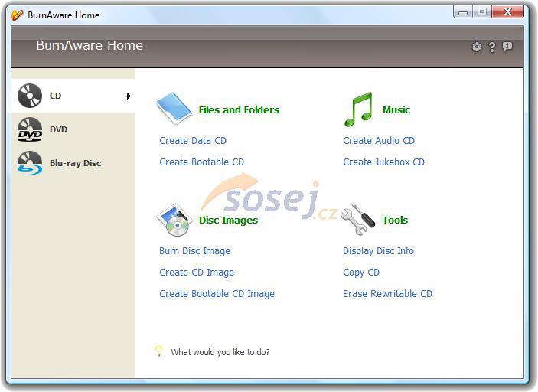Viewport: 538px width, 392px height.
Task: Open Erase Rewritable CD
Action: click(388, 294)
